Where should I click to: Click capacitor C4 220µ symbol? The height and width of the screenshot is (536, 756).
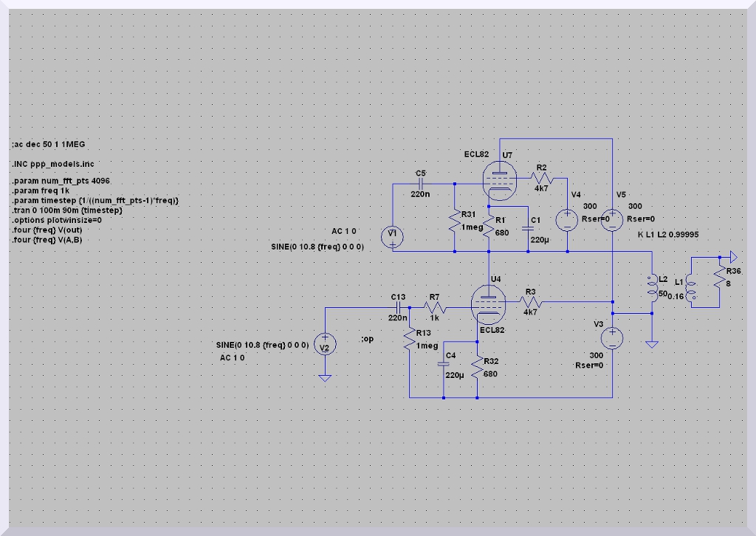[x=444, y=364]
